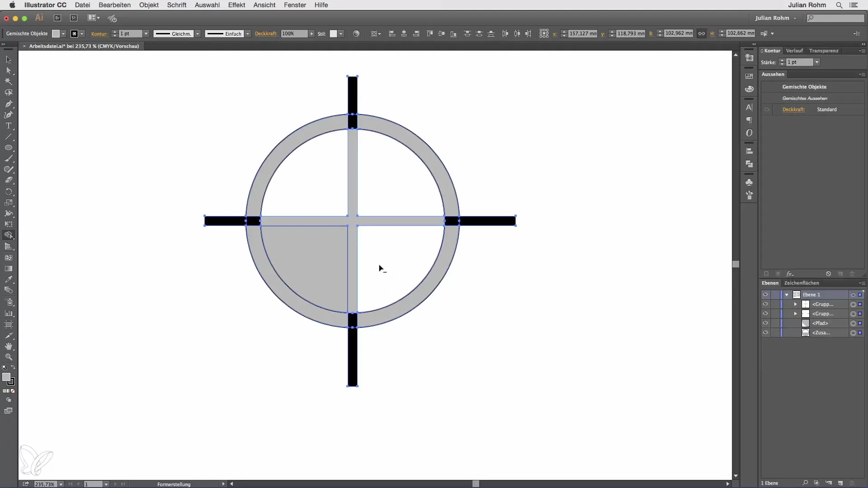
Task: Collapse the Ebene 1 layer triangle
Action: (x=787, y=295)
